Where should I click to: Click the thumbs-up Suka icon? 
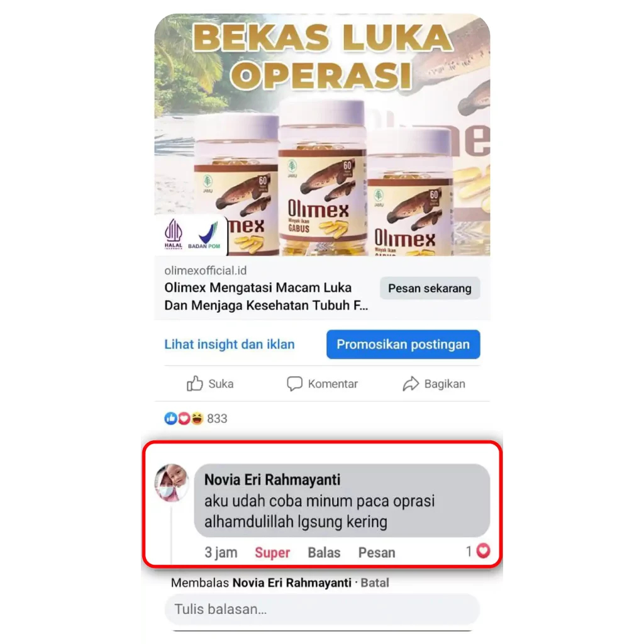(195, 384)
